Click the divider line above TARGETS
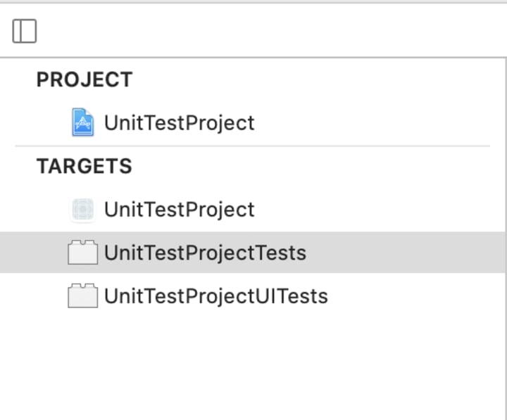This screenshot has height=420, width=507. 252,146
